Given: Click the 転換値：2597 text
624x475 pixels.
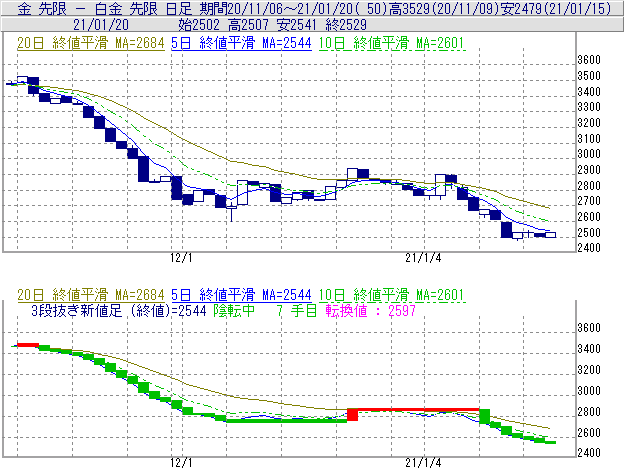Looking at the screenshot, I should 370,310.
